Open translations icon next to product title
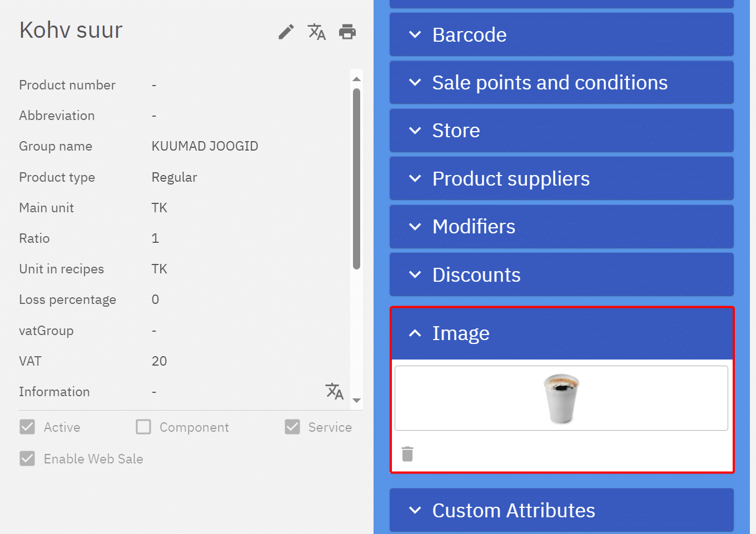This screenshot has height=534, width=756. coord(317,32)
